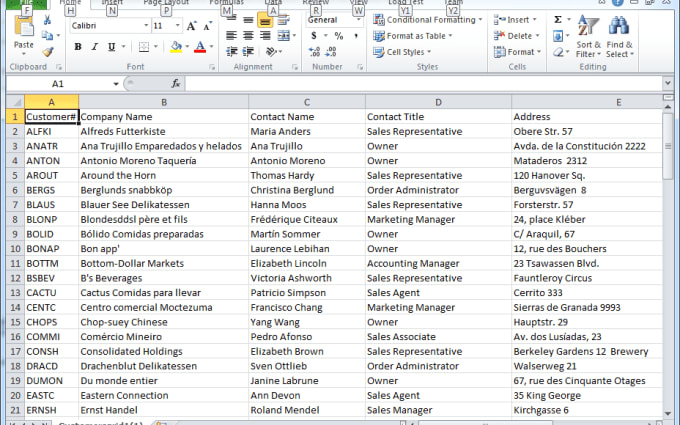This screenshot has height=425, width=680.
Task: Apply Comma Style format
Action: (x=356, y=36)
